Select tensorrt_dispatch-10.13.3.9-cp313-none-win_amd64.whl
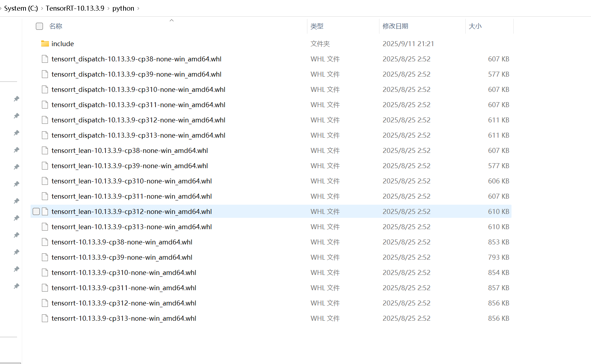This screenshot has height=364, width=591. (x=138, y=135)
